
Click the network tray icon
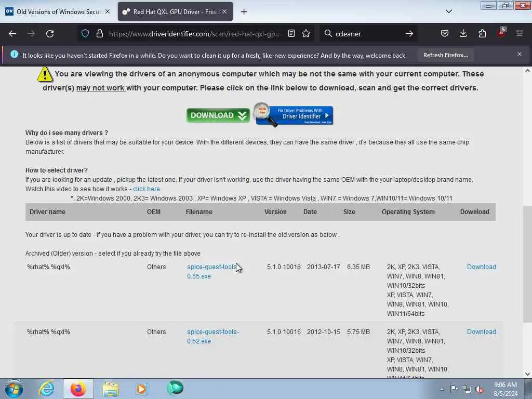pos(467,390)
